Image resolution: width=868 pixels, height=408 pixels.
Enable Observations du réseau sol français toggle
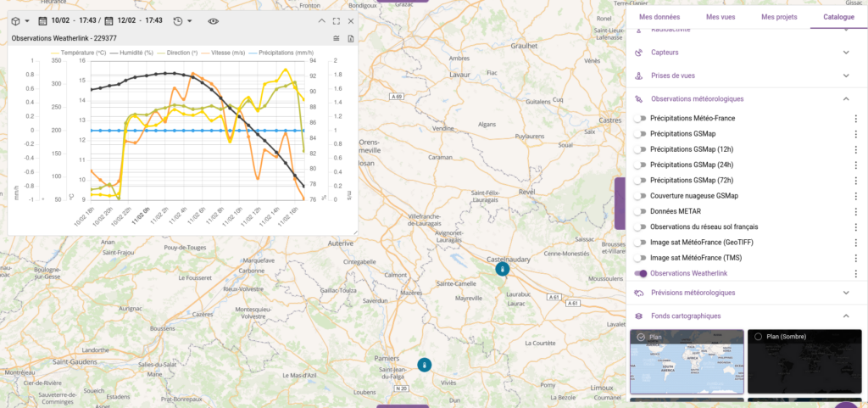(641, 227)
